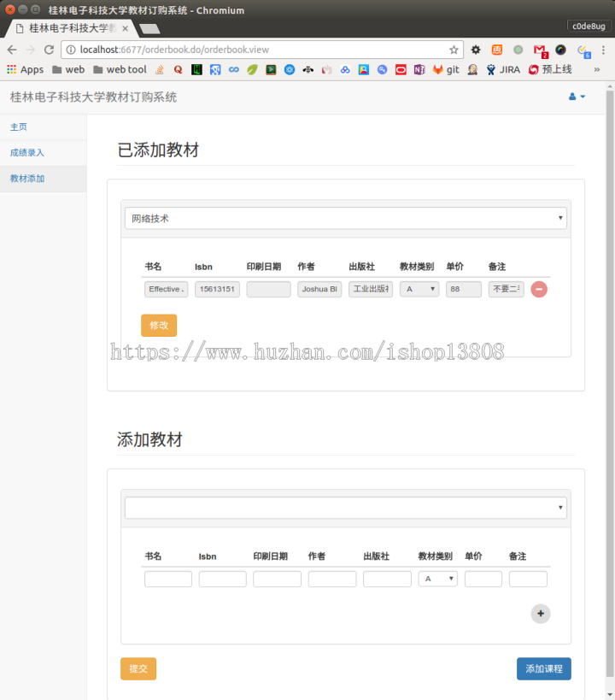615x700 pixels.
Task: Open the 预上线 bookmark
Action: pyautogui.click(x=550, y=69)
